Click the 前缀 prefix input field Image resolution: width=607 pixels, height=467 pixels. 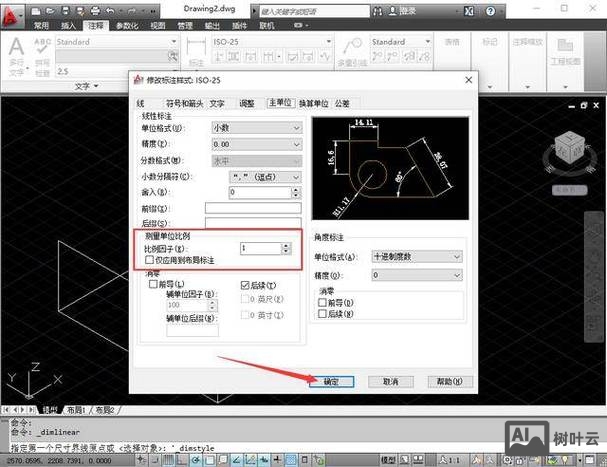click(252, 208)
